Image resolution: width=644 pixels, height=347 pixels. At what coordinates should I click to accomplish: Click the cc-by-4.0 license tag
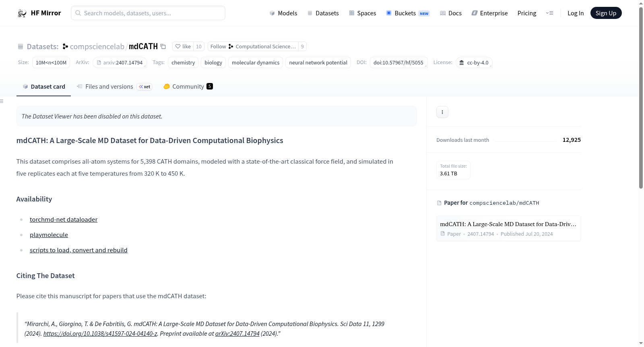(x=474, y=62)
